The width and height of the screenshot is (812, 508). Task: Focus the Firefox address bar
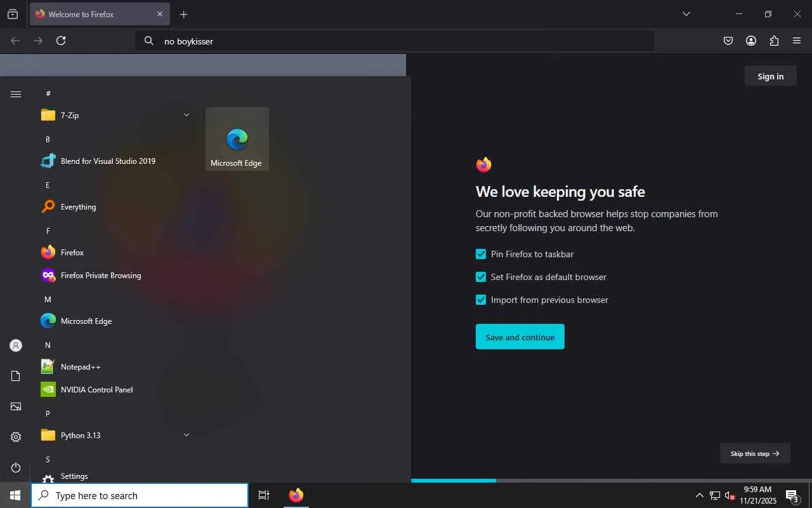[395, 41]
